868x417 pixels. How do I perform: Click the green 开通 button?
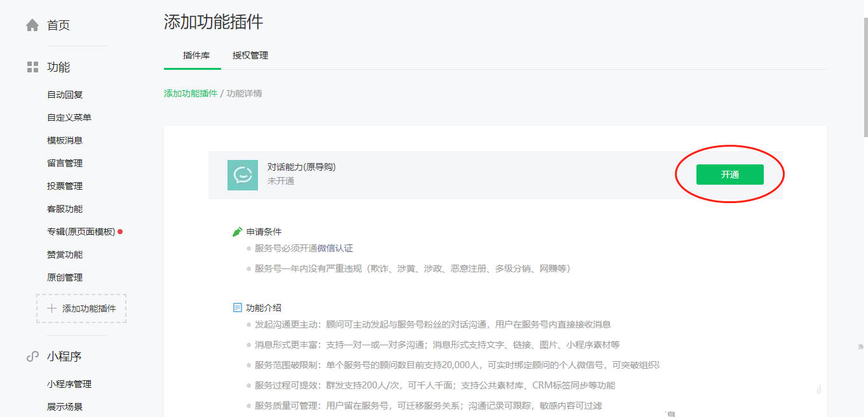tap(729, 174)
